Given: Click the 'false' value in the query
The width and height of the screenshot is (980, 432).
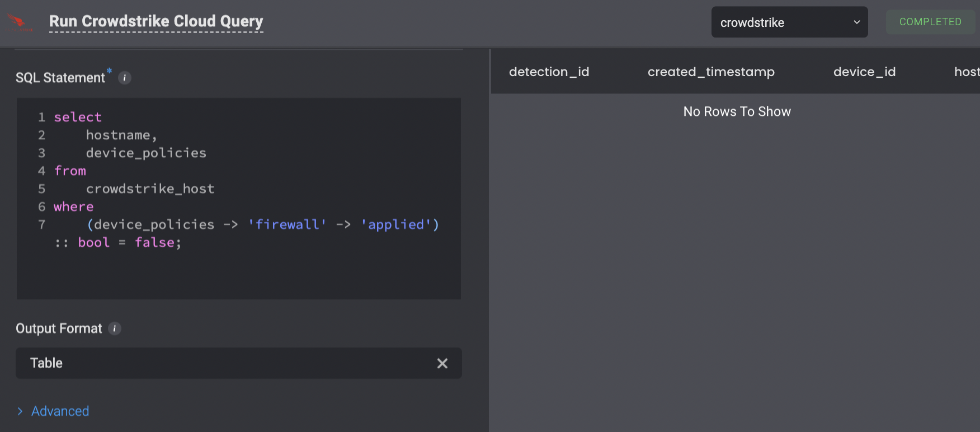Looking at the screenshot, I should (x=154, y=242).
